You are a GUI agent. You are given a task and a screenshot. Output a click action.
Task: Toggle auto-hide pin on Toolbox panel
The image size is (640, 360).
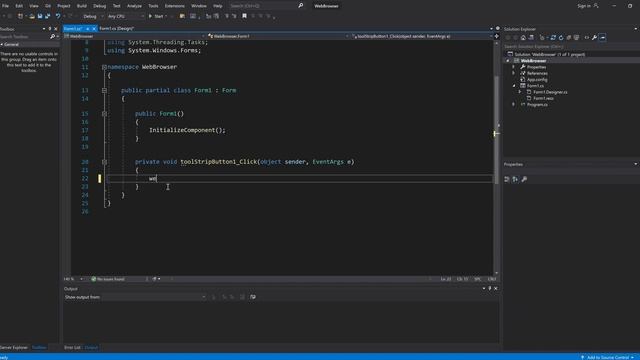[50, 29]
